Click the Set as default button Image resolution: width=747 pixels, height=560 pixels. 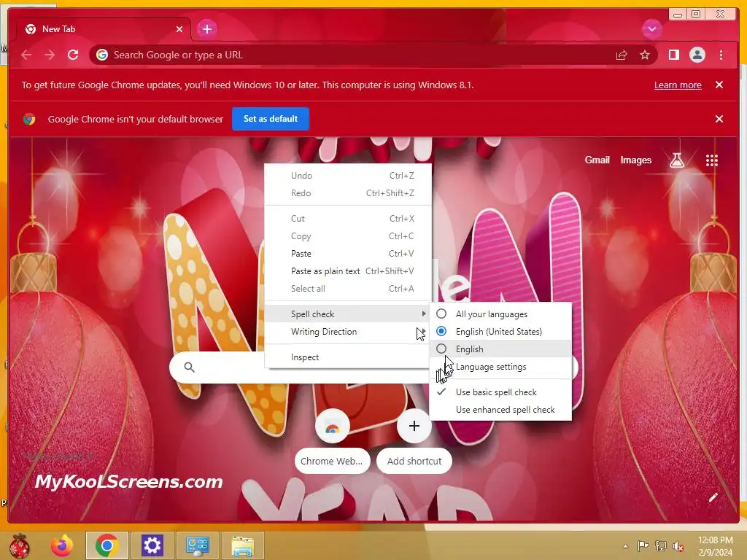pyautogui.click(x=271, y=119)
